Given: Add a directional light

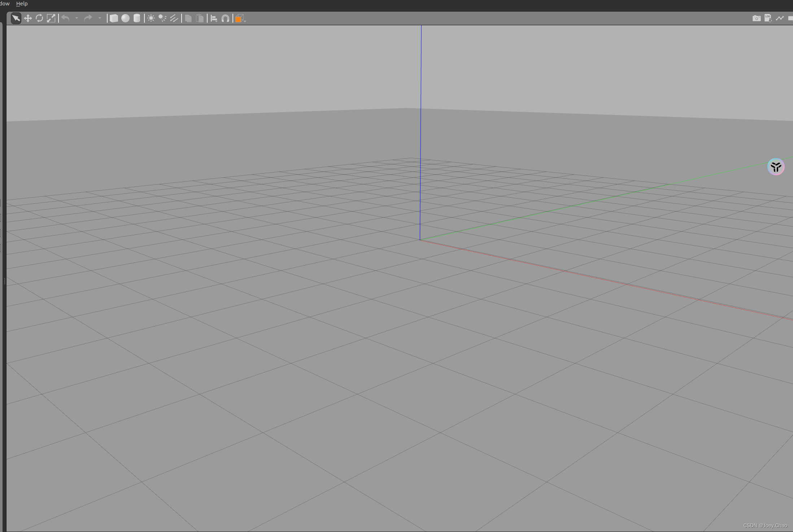Looking at the screenshot, I should coord(174,18).
